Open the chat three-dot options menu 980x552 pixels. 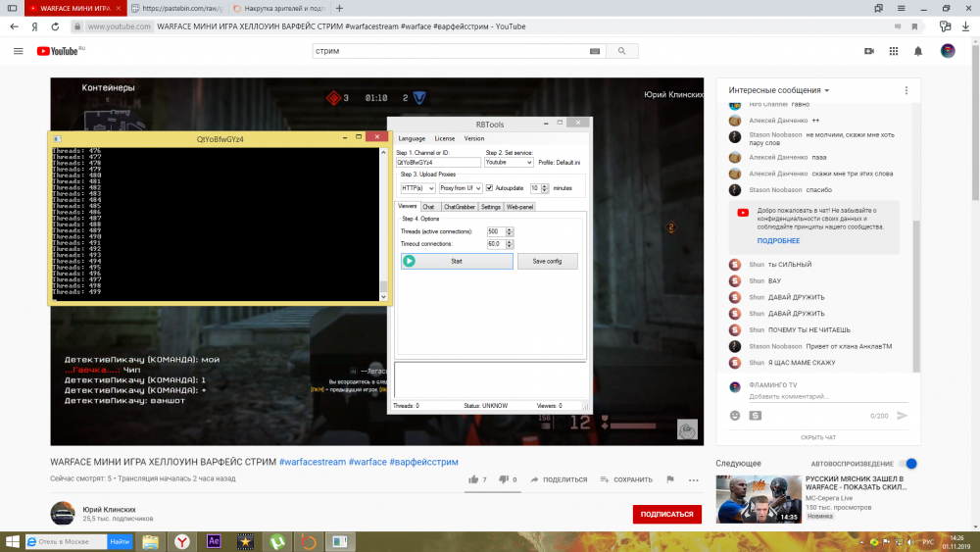[x=905, y=90]
